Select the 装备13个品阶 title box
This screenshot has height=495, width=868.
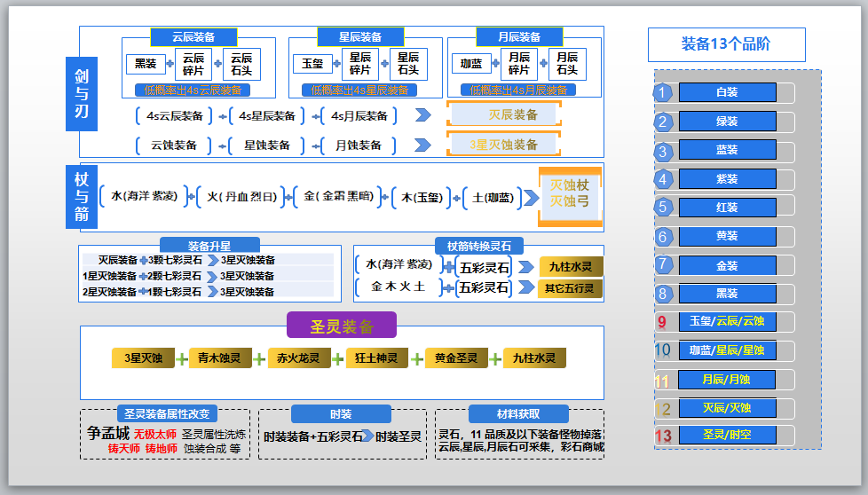[726, 44]
